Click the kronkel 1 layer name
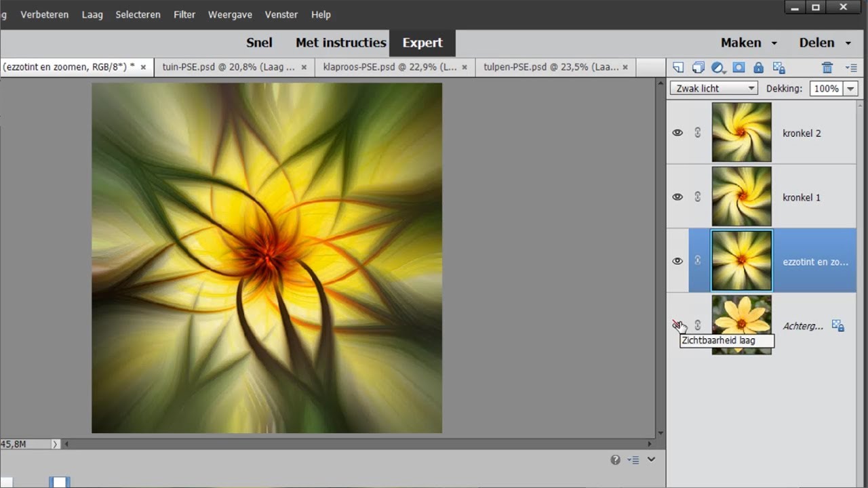 pyautogui.click(x=802, y=197)
